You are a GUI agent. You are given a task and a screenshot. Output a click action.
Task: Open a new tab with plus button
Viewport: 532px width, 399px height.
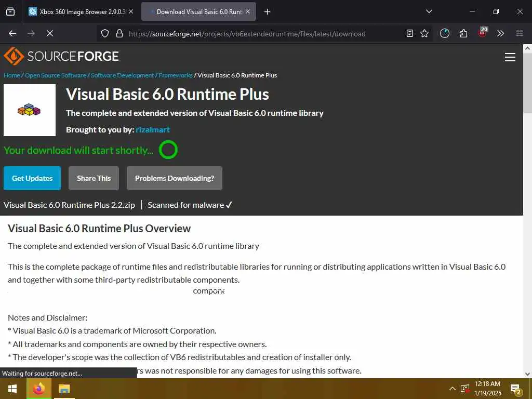268,12
